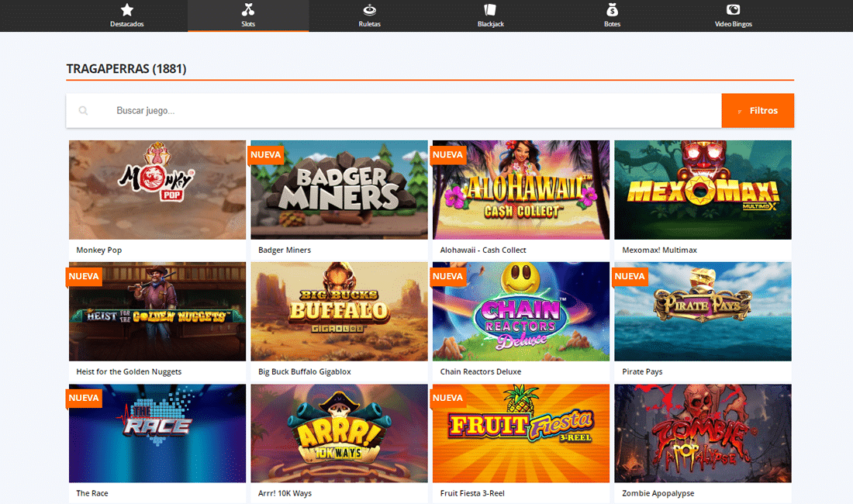
Task: Click the NUEVA badge on Pirate Pays
Action: pos(630,276)
